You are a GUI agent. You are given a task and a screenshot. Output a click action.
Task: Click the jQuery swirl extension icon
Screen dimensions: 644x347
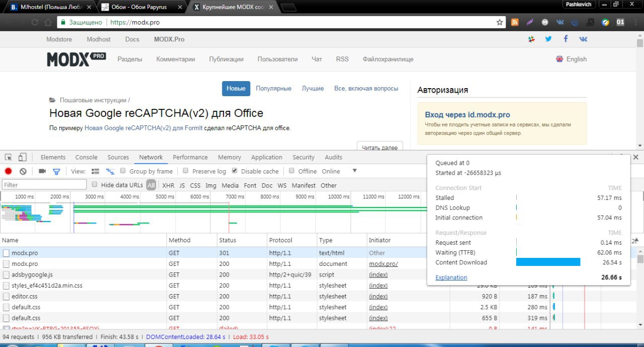pos(575,22)
